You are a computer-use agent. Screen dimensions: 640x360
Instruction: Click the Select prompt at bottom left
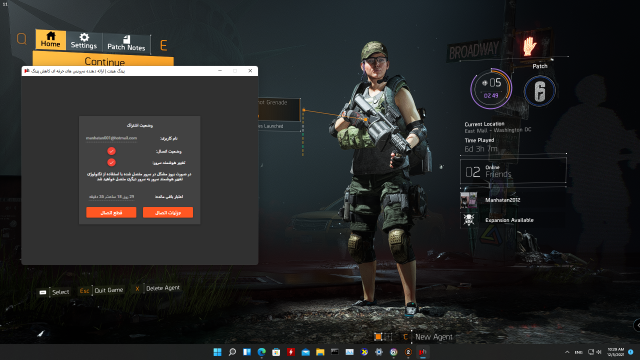point(54,292)
